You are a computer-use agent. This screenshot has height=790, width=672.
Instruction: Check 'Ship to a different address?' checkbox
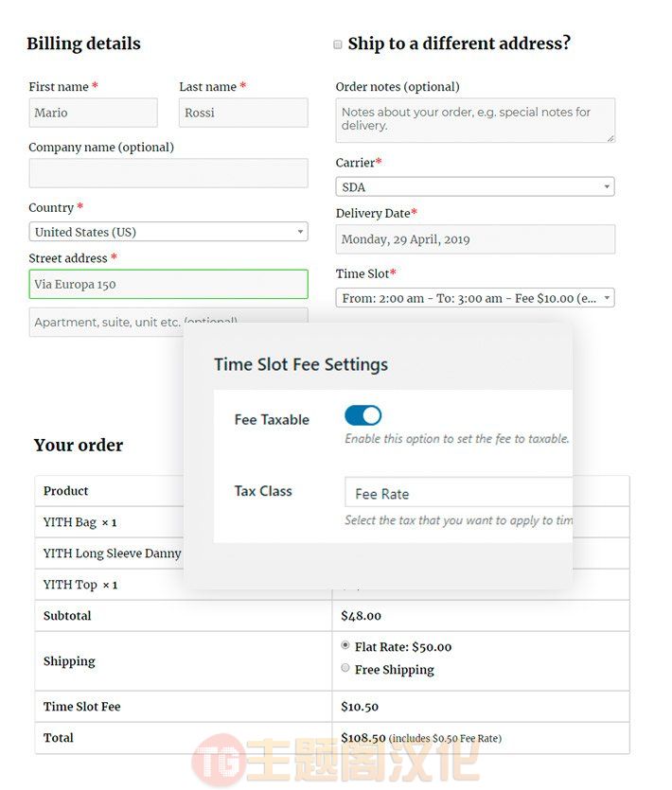click(338, 44)
